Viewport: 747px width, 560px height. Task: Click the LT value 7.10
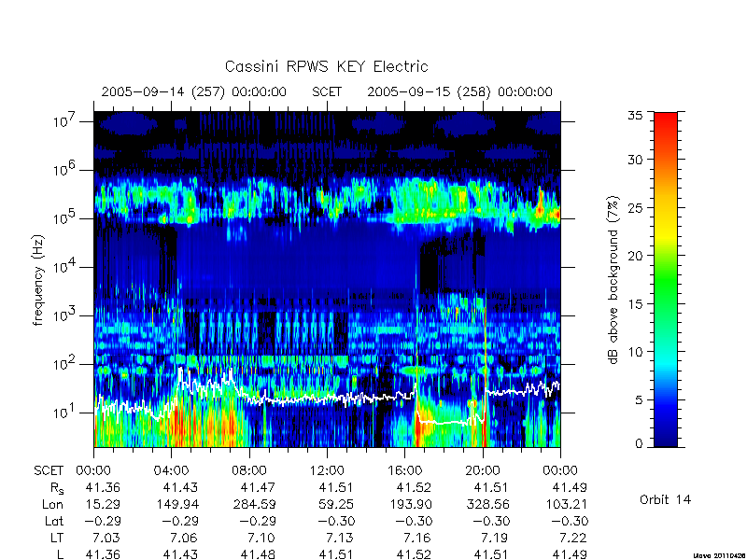[x=262, y=539]
